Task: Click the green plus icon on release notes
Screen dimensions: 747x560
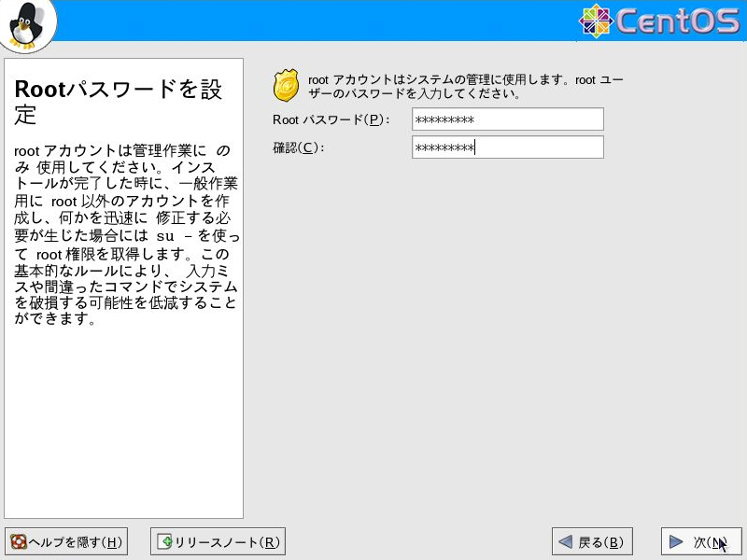Action: pos(165,541)
